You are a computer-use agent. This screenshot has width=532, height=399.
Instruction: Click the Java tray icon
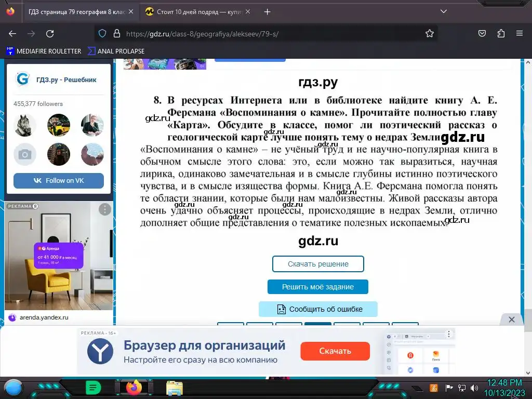pos(434,388)
